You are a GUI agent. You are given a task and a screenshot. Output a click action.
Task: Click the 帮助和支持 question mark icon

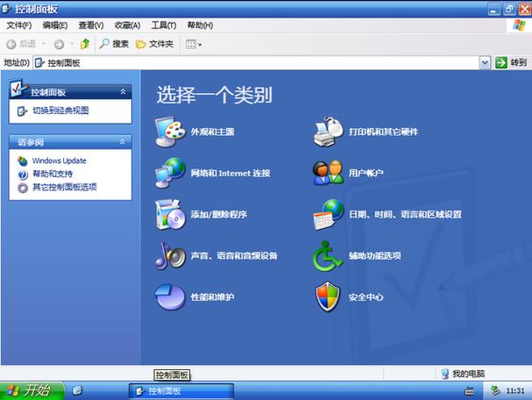(23, 175)
